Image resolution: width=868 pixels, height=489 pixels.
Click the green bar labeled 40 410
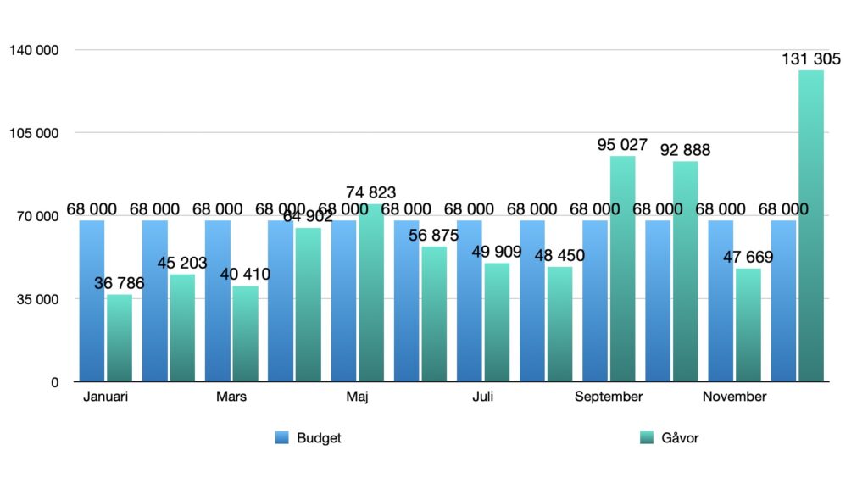(x=245, y=335)
